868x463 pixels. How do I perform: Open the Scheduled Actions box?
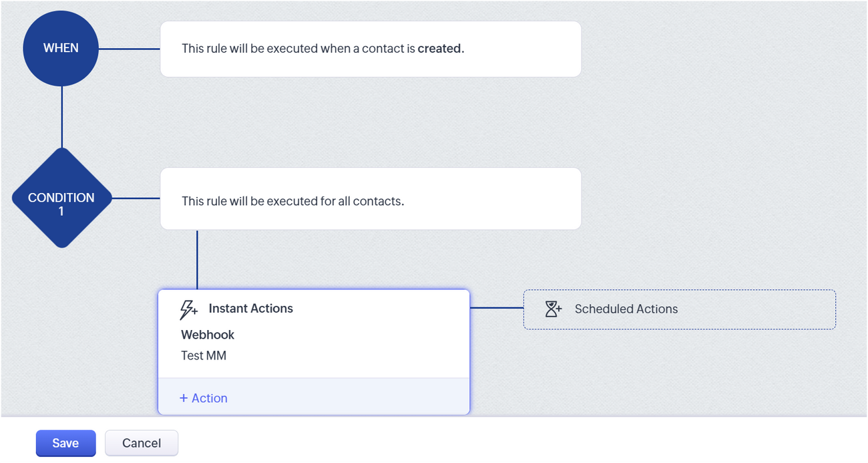pos(679,309)
